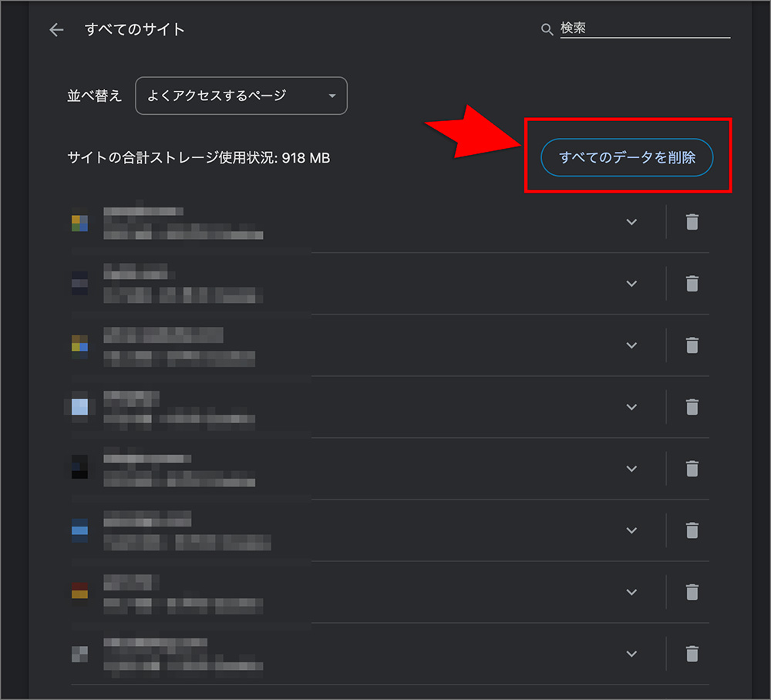Expand the first site row chevron
This screenshot has height=700, width=771.
631,222
